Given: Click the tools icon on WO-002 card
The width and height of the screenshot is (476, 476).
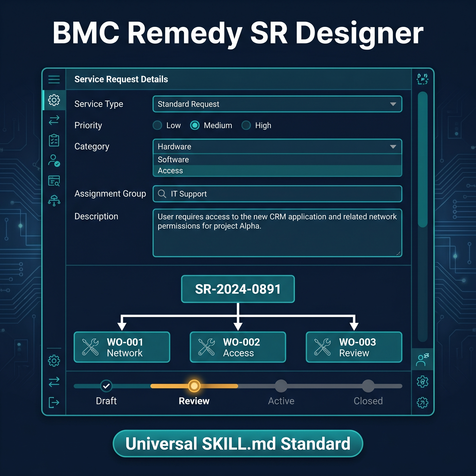Looking at the screenshot, I should click(206, 347).
